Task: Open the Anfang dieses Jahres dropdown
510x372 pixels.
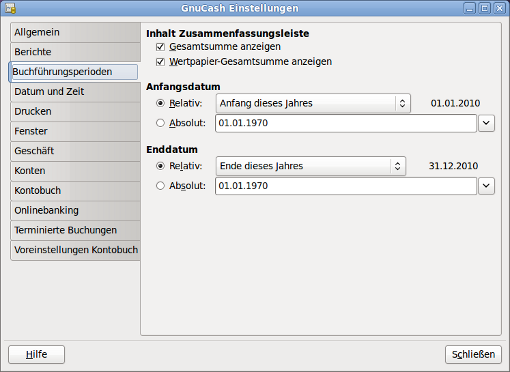Action: tap(313, 103)
